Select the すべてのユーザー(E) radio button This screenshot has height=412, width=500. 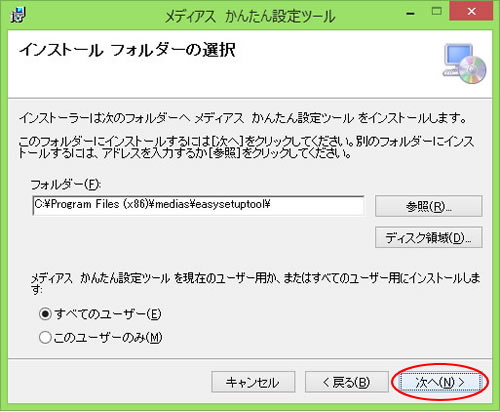click(45, 314)
